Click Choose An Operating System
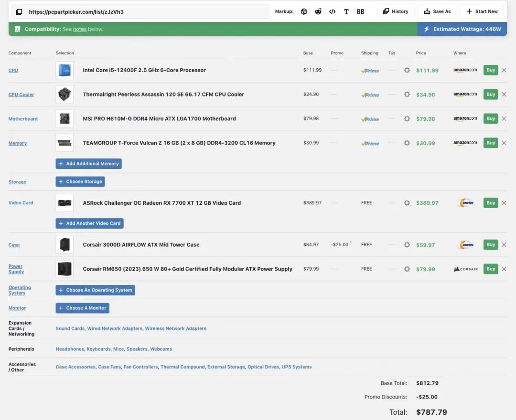516x420 pixels. [x=95, y=290]
